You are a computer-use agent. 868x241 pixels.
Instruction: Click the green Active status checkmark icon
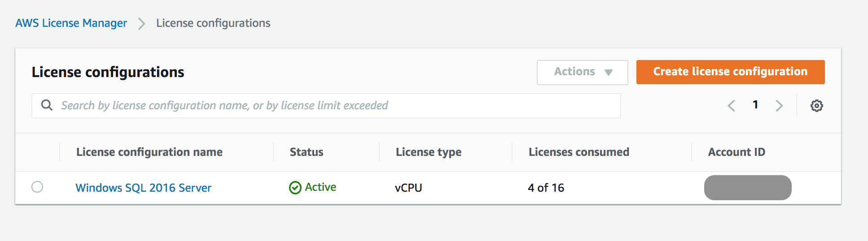pos(295,188)
